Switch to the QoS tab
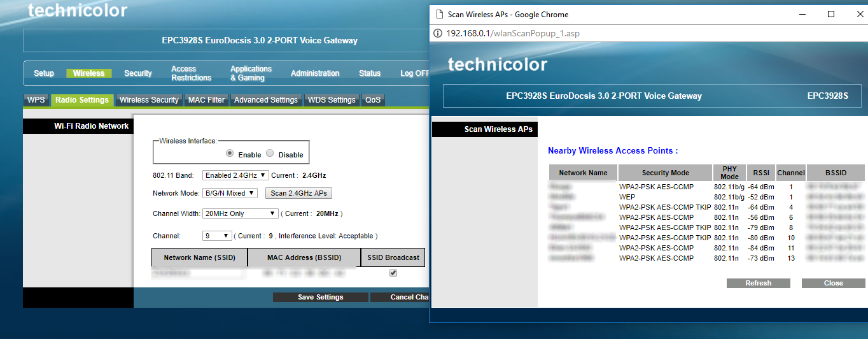Viewport: 868px width, 339px height. point(373,100)
